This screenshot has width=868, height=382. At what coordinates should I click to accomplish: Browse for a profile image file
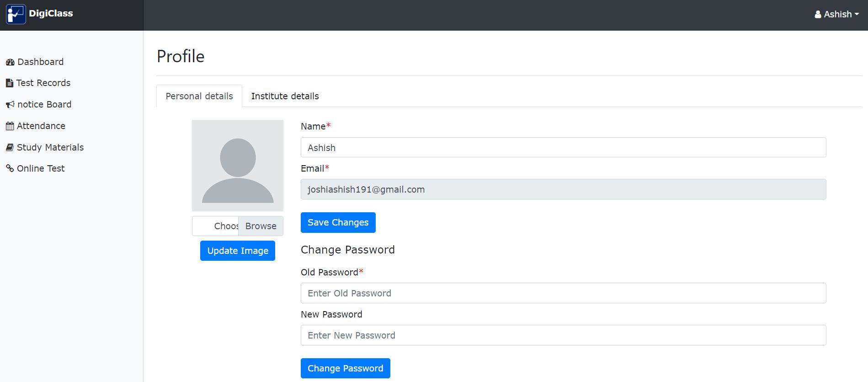tap(261, 226)
